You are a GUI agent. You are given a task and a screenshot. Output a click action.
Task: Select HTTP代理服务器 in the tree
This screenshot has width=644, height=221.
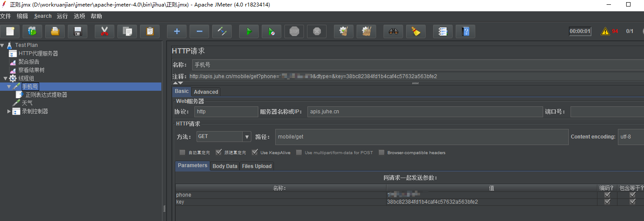coord(38,53)
